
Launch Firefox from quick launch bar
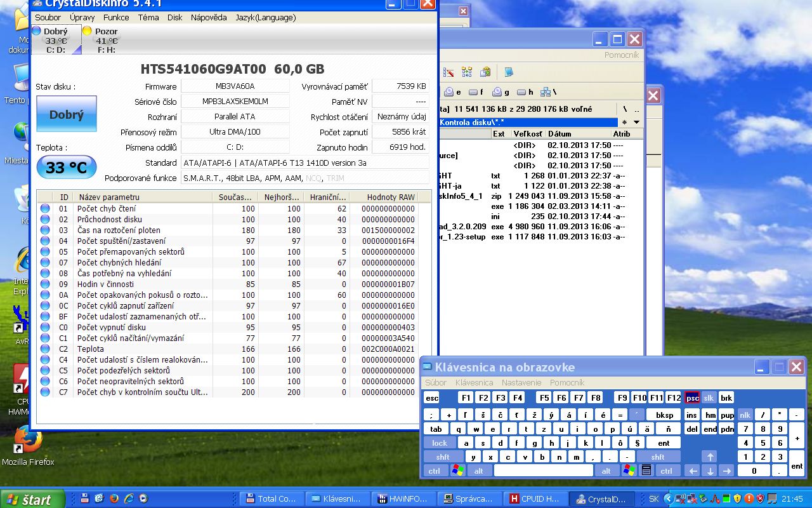[x=114, y=498]
